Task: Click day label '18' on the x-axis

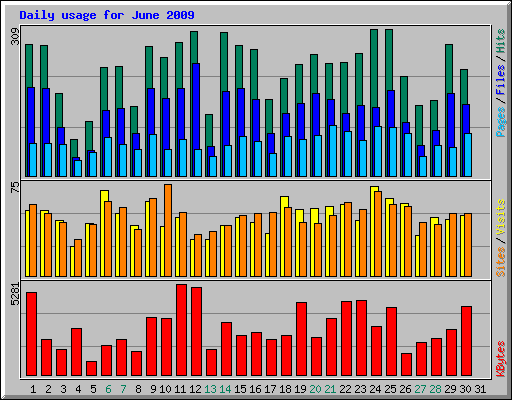Action: (x=285, y=389)
